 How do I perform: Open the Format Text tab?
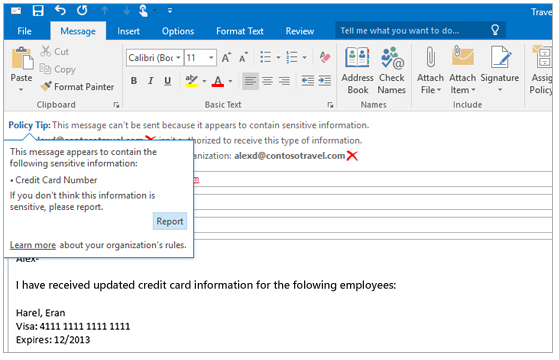(240, 31)
